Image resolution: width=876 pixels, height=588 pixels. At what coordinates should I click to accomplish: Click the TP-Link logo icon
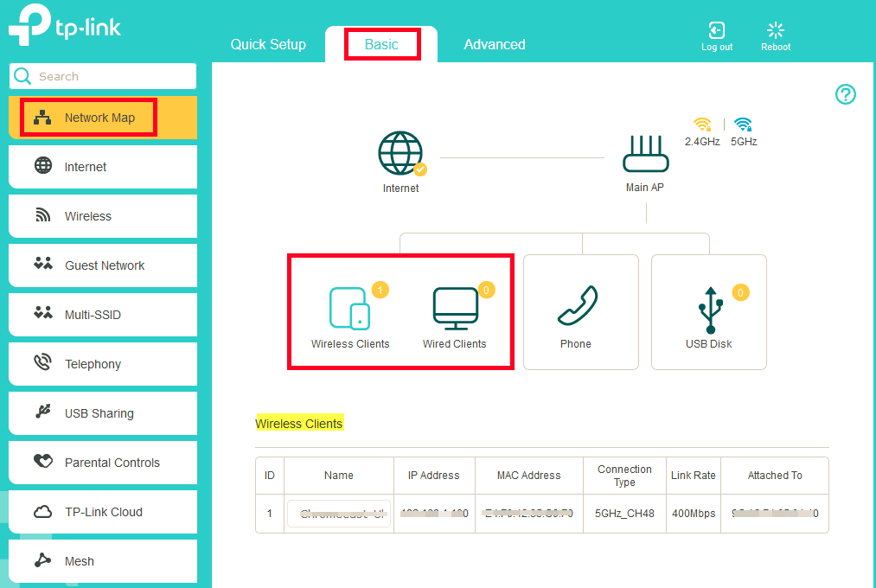pos(29,24)
